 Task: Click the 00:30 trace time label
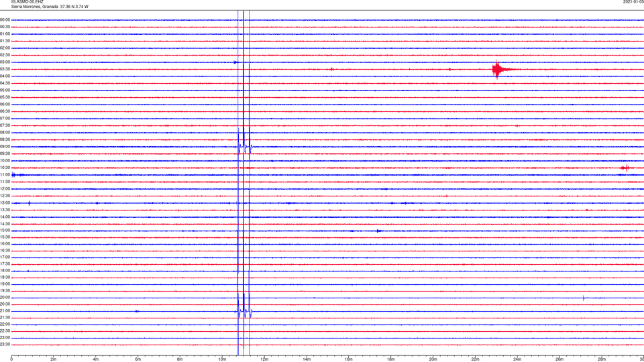coord(5,27)
